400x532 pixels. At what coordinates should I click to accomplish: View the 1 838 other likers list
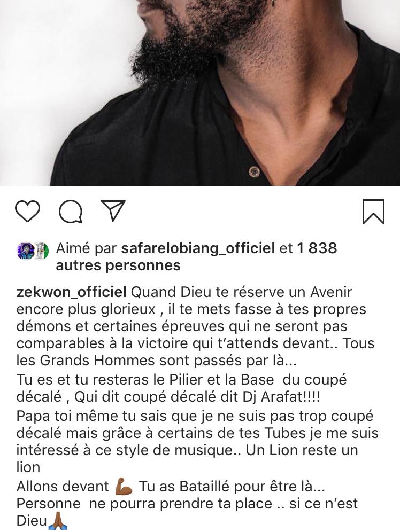[317, 248]
